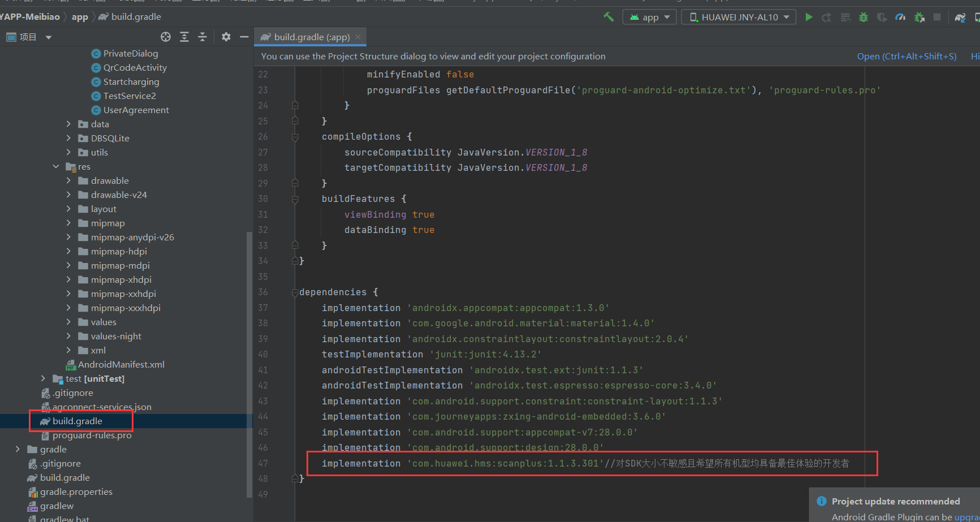Click app breadcrumb in navigation bar
The image size is (980, 522).
80,17
